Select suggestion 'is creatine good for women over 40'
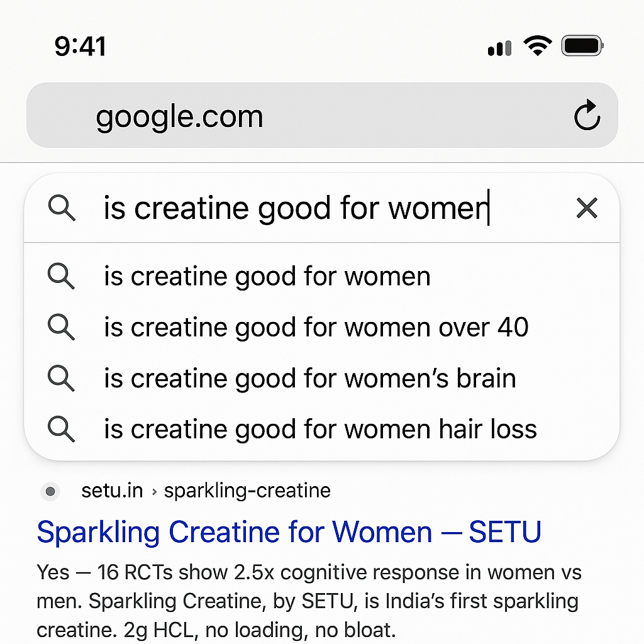Screen dimensions: 644x644 321,327
